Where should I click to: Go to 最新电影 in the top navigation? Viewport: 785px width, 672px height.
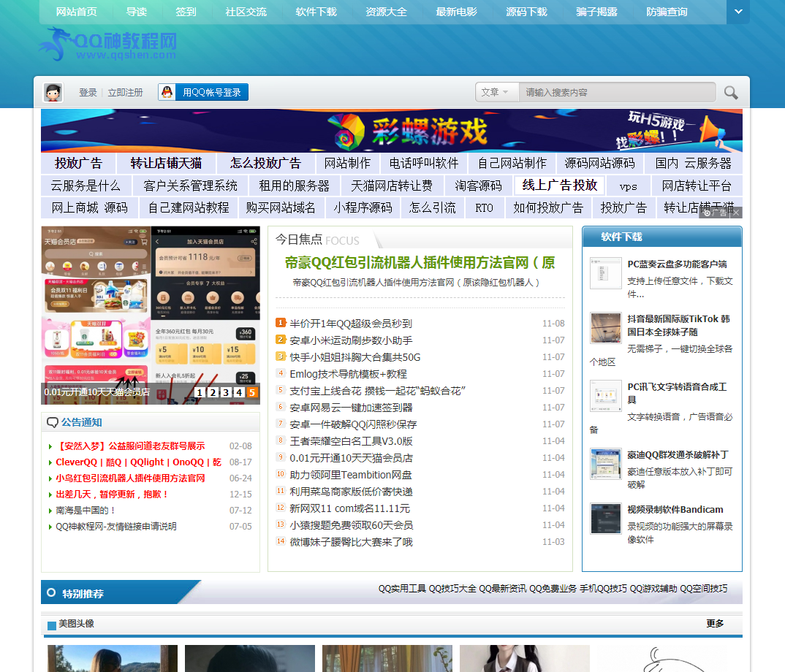coord(456,12)
